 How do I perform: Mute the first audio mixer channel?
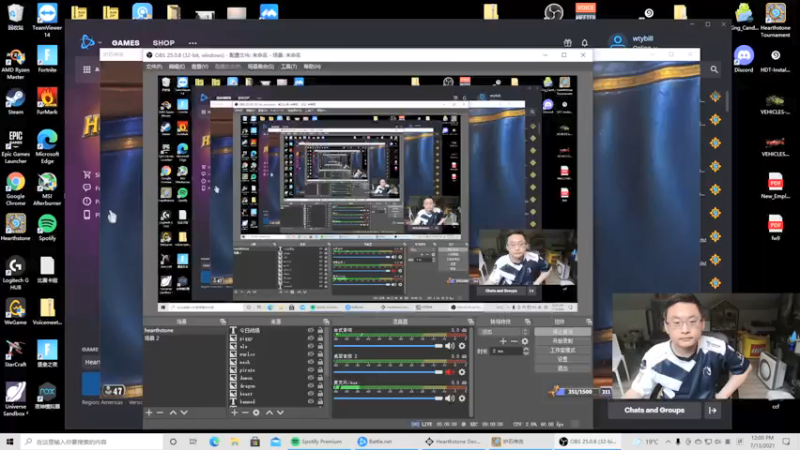[449, 346]
